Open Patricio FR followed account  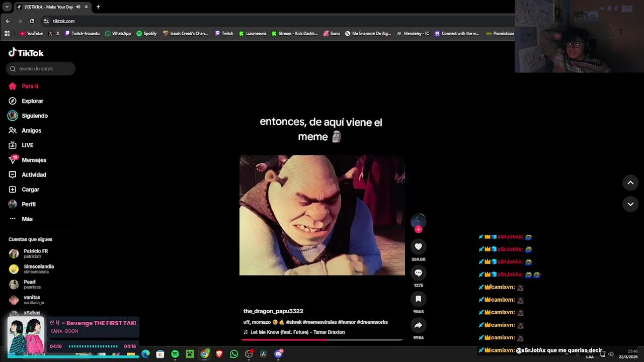point(29,253)
